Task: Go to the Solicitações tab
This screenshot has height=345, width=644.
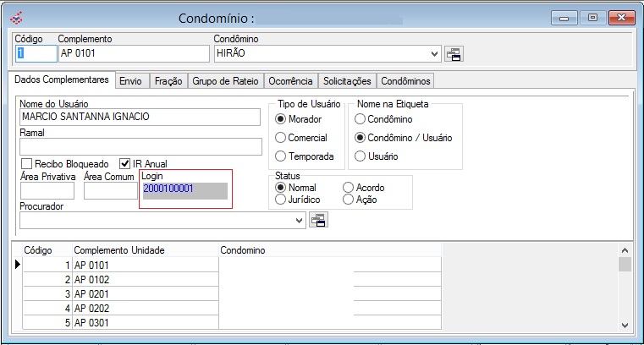Action: point(347,81)
